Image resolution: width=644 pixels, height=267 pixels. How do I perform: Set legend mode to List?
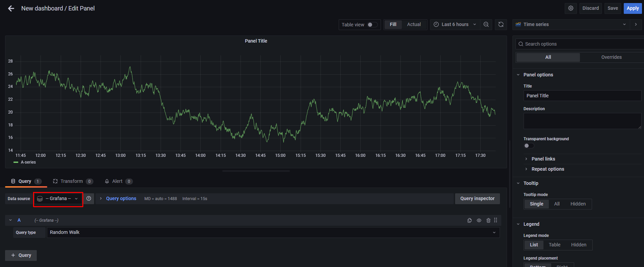click(534, 245)
